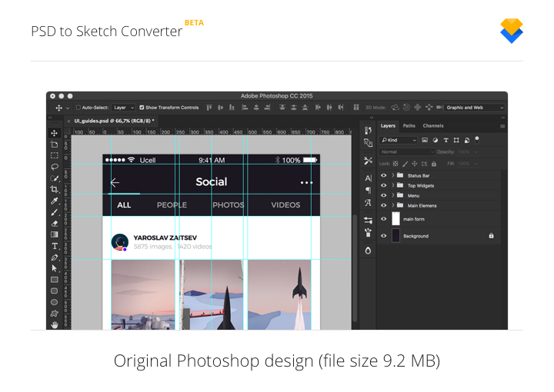This screenshot has width=554, height=392.
Task: Select the Artboard tool
Action: coord(54,145)
